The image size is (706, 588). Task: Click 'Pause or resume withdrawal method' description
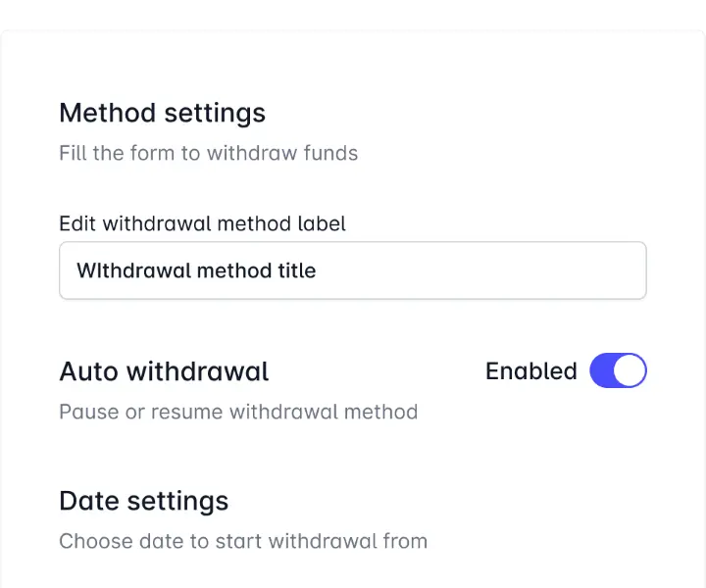tap(238, 412)
